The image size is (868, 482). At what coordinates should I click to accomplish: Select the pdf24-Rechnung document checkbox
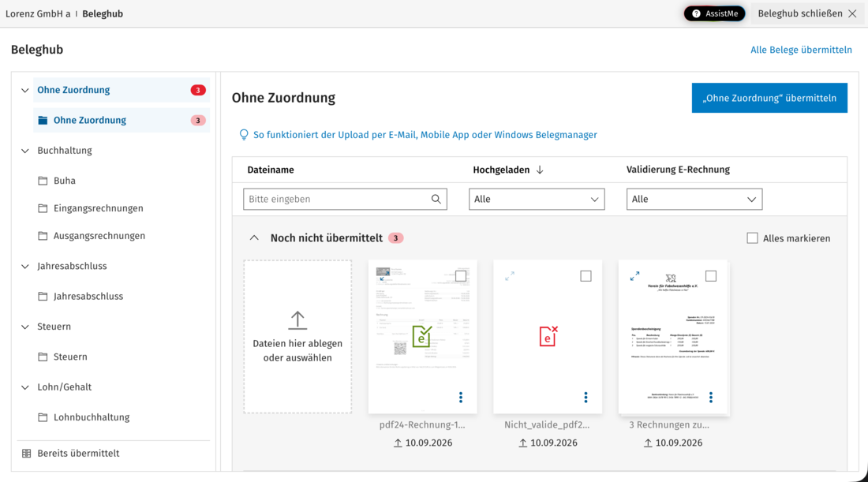[x=461, y=275]
